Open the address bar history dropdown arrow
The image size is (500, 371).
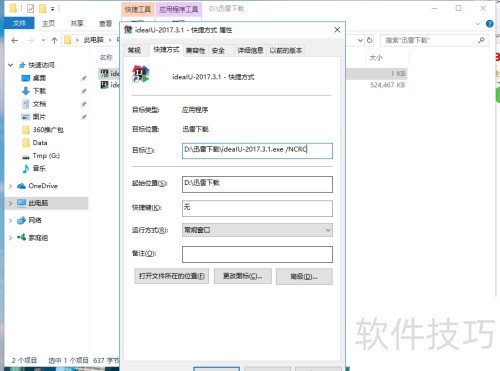360,40
